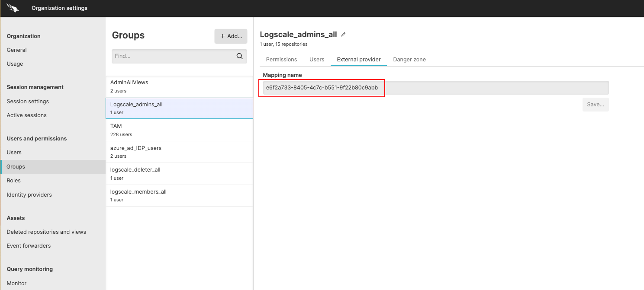Screen dimensions: 644x290
Task: Open the Users tab of the group
Action: coord(317,59)
